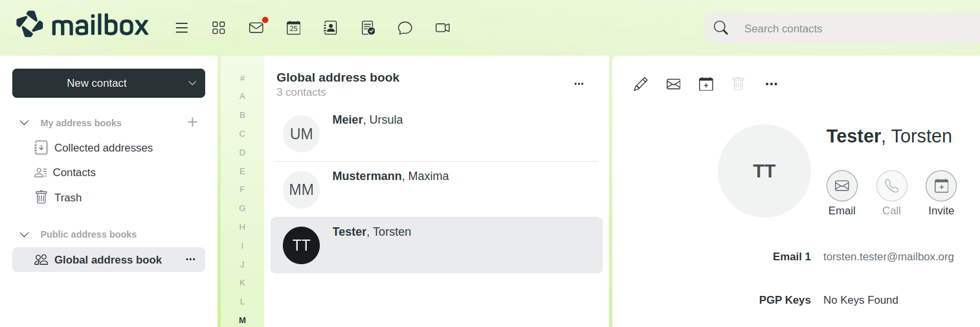Collapse the Public address books section
This screenshot has height=327, width=980.
[x=25, y=234]
